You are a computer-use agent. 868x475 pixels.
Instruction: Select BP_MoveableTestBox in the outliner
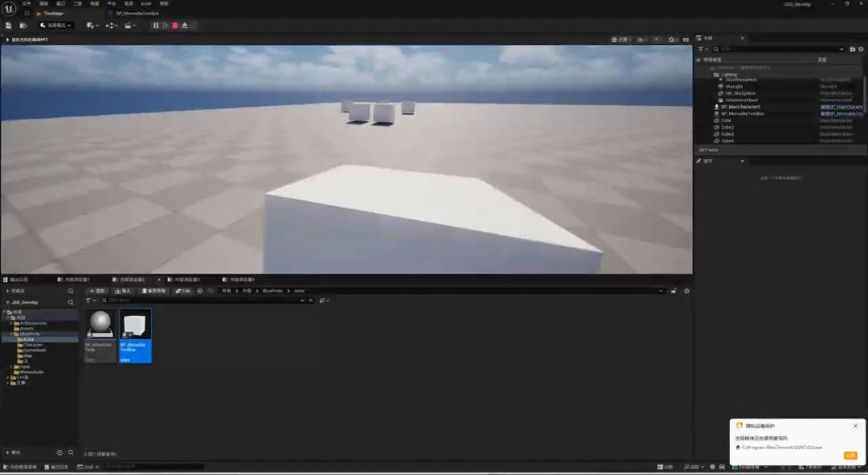pyautogui.click(x=743, y=113)
